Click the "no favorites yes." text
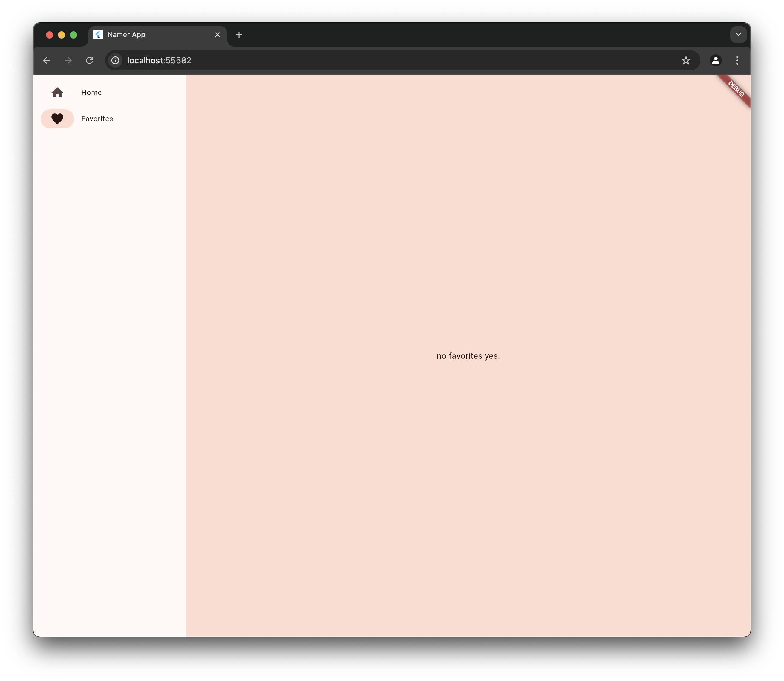This screenshot has width=784, height=681. coord(468,356)
